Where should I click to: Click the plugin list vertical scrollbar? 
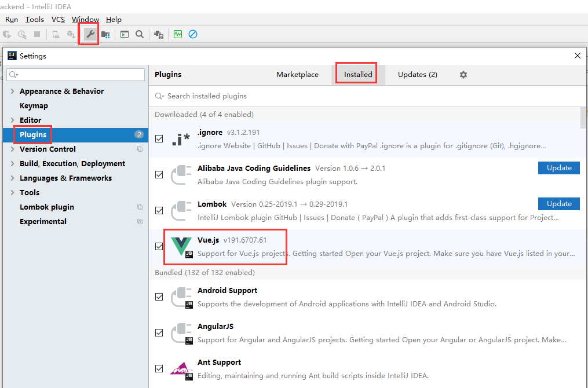[x=584, y=118]
